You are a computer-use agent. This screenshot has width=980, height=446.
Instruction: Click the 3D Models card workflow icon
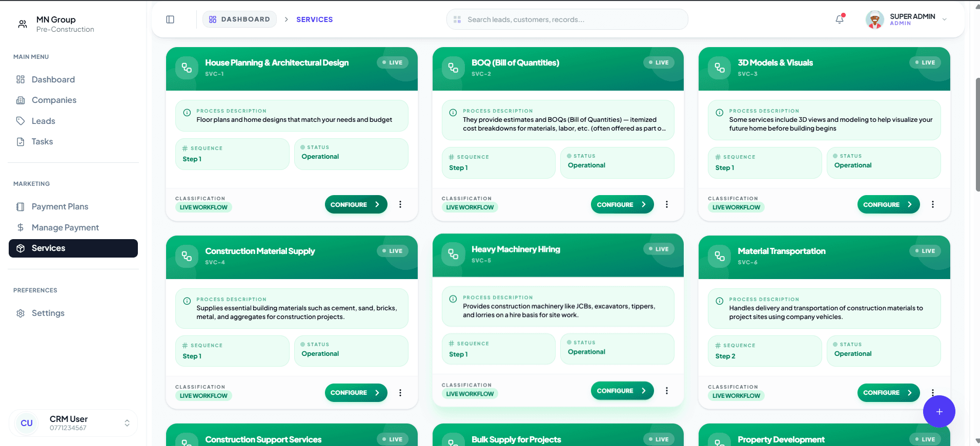coord(720,68)
